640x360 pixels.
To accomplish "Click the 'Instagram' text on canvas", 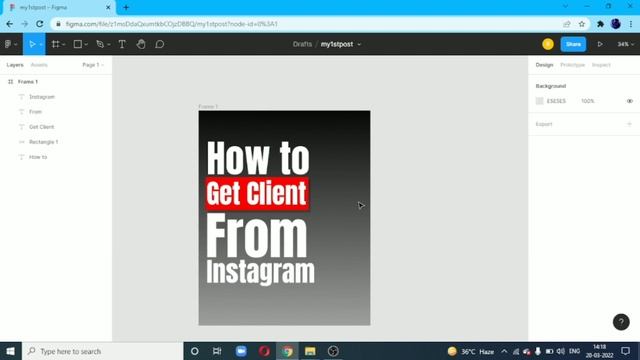I will 260,273.
